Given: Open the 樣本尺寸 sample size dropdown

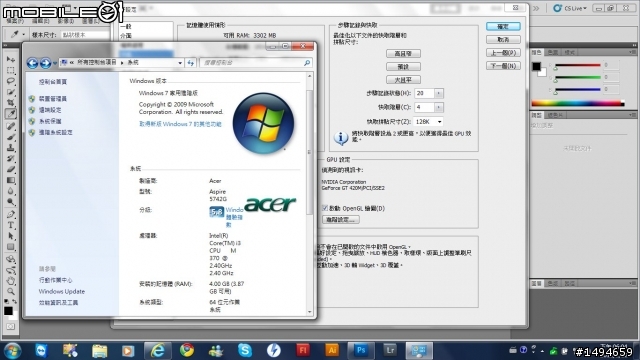Looking at the screenshot, I should (85, 35).
